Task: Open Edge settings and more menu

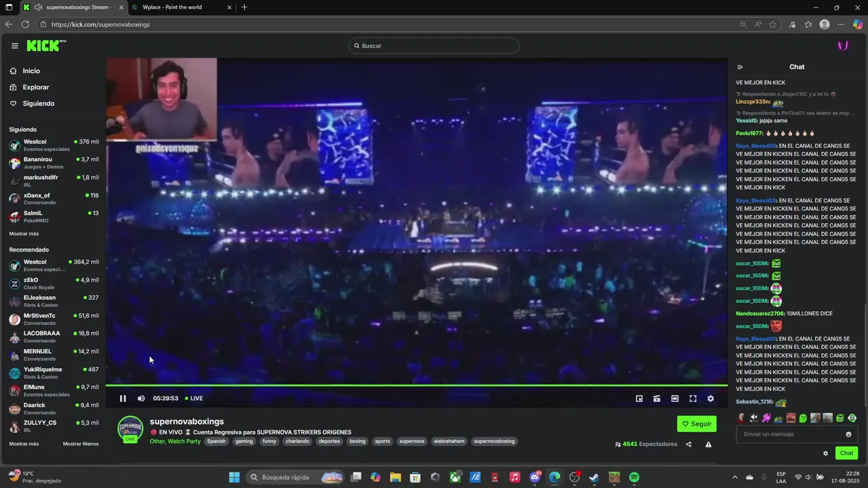Action: point(841,24)
